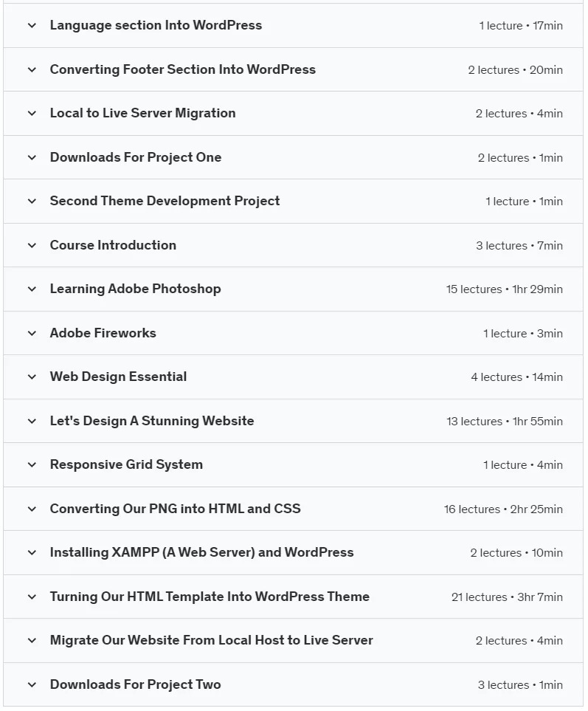Screen dimensions: 588x711
Task: Open Let's Design A Stunning Website section
Action: [x=152, y=421]
